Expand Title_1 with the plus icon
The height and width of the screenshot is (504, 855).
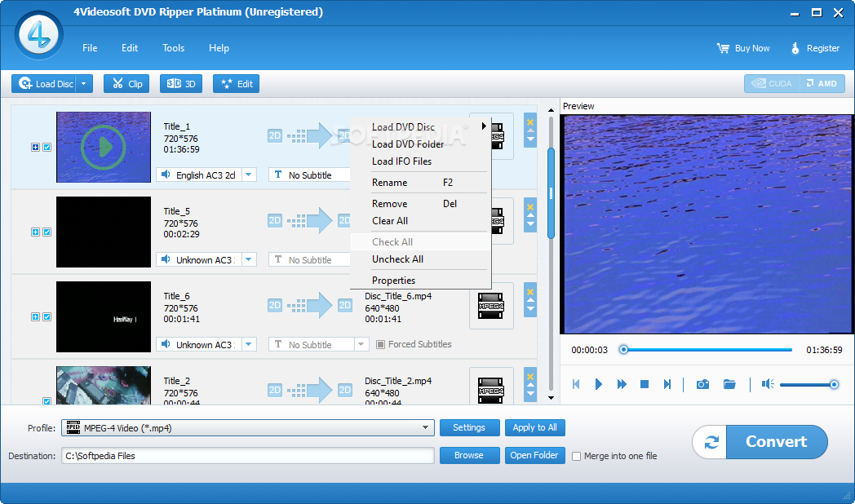pyautogui.click(x=35, y=147)
